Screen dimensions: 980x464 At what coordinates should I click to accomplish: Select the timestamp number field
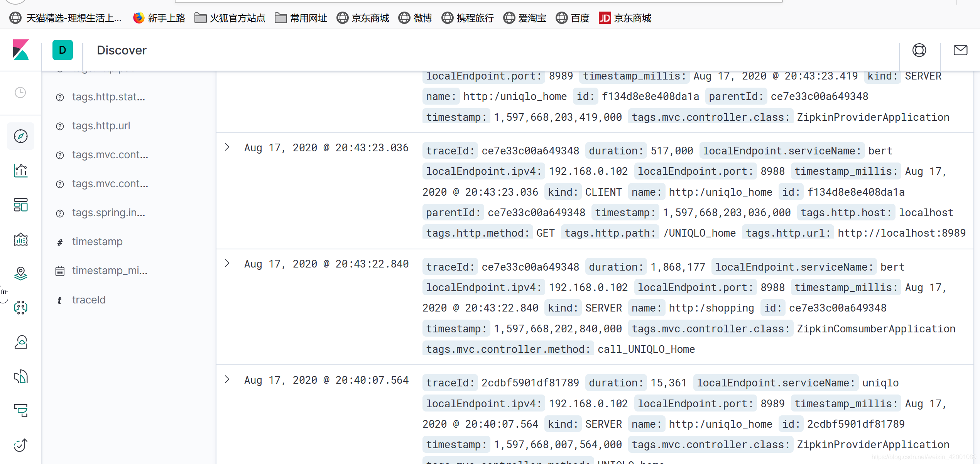point(97,242)
